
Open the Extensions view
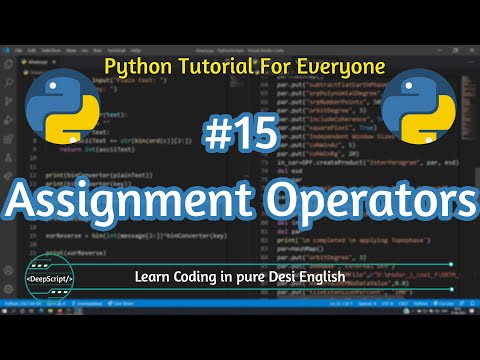coord(9,138)
